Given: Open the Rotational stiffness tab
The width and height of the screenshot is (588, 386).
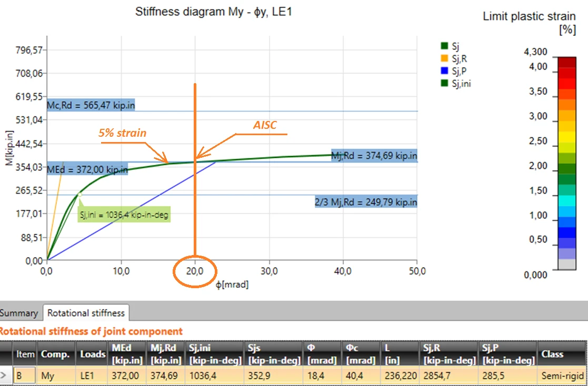Looking at the screenshot, I should pyautogui.click(x=86, y=313).
